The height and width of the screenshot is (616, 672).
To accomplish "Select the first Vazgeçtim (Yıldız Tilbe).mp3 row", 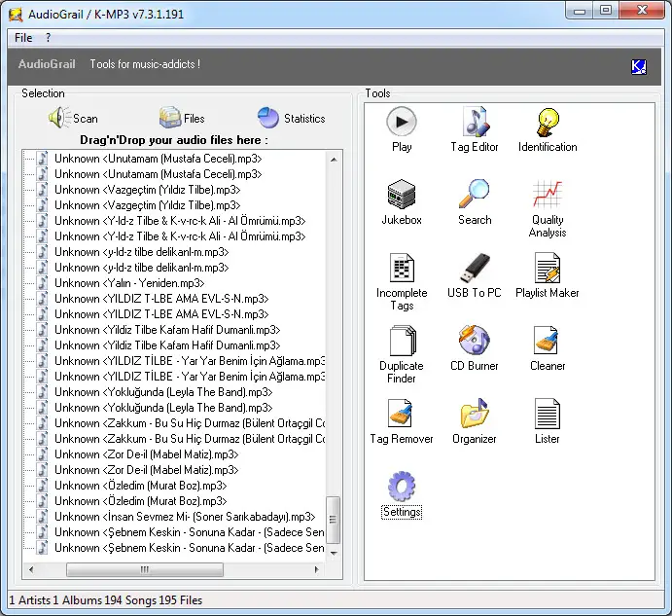I will coord(148,190).
